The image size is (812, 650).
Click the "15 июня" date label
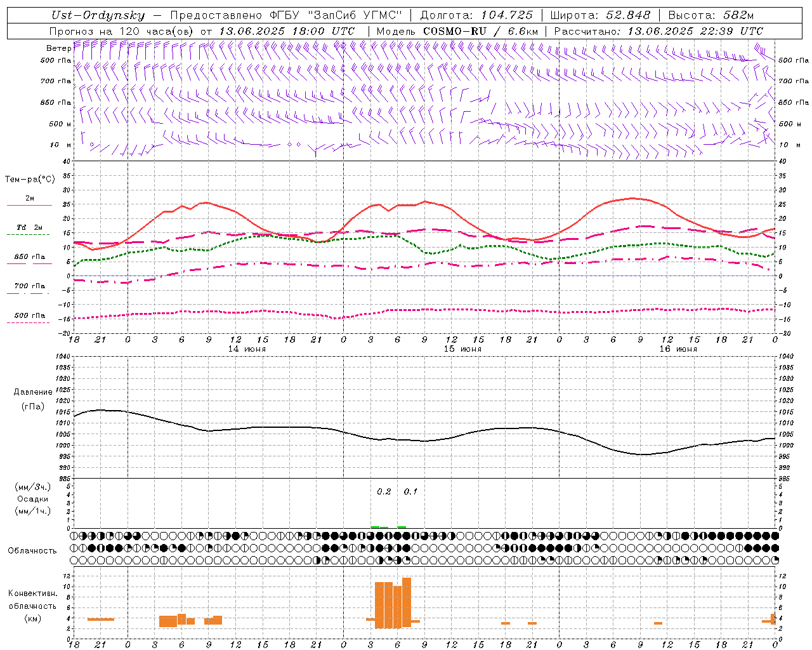coord(462,349)
